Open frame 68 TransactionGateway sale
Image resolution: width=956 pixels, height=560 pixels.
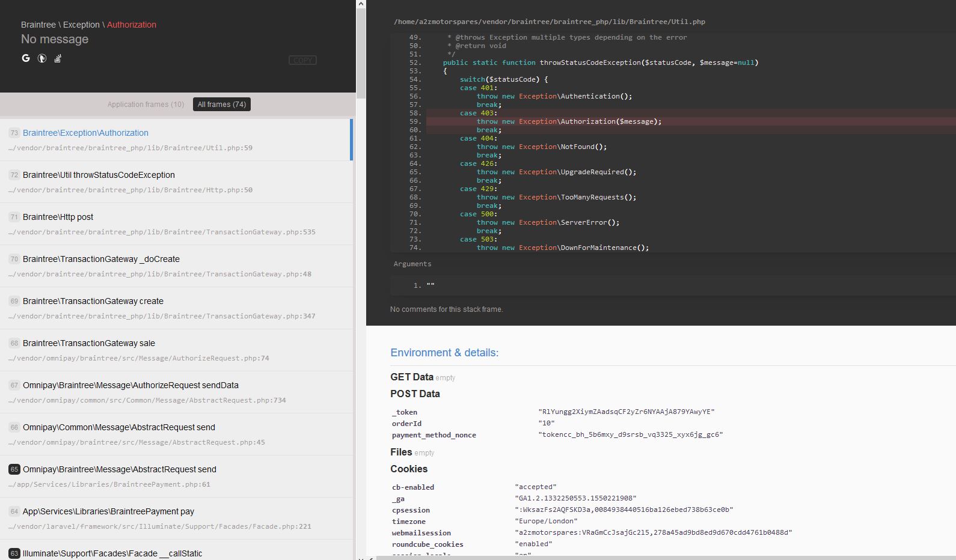tap(176, 350)
